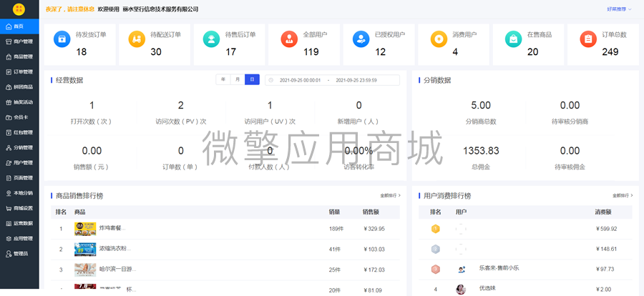Open 应用管理 in the sidebar
Image resolution: width=644 pixels, height=296 pixels.
[x=19, y=239]
